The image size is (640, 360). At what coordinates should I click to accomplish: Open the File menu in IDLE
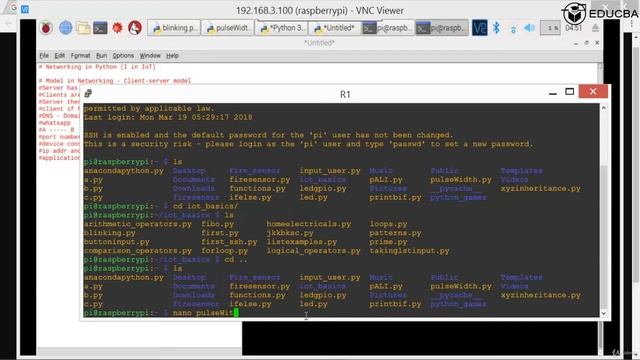point(44,56)
